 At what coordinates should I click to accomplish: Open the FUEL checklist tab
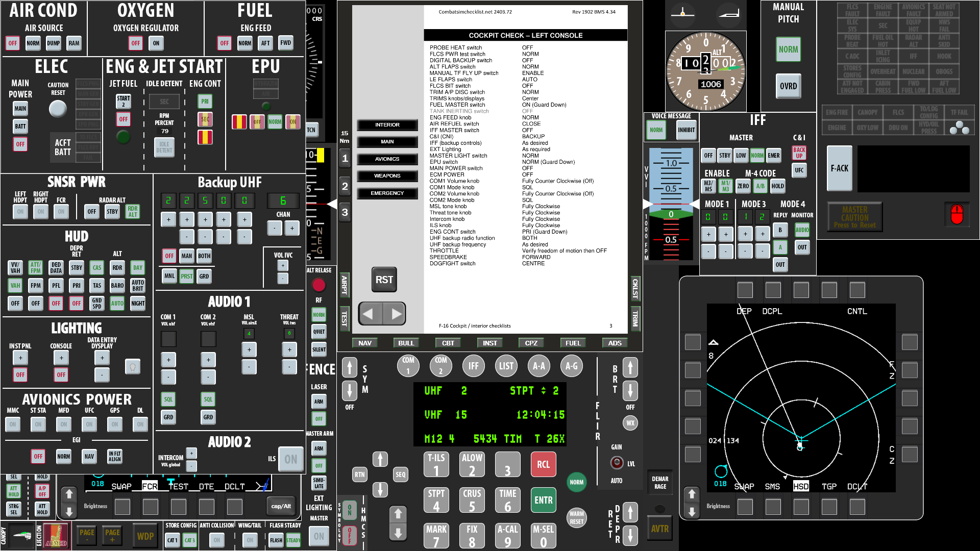(x=573, y=343)
